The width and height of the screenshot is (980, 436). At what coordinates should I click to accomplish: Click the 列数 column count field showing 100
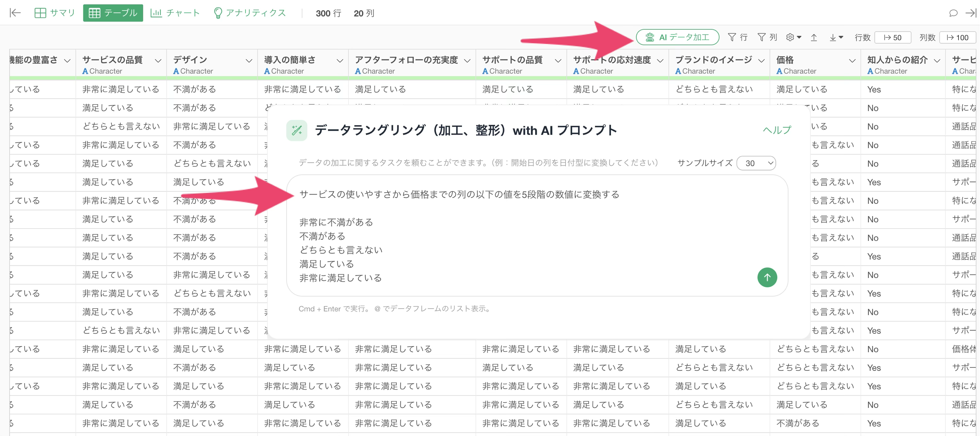coord(958,37)
